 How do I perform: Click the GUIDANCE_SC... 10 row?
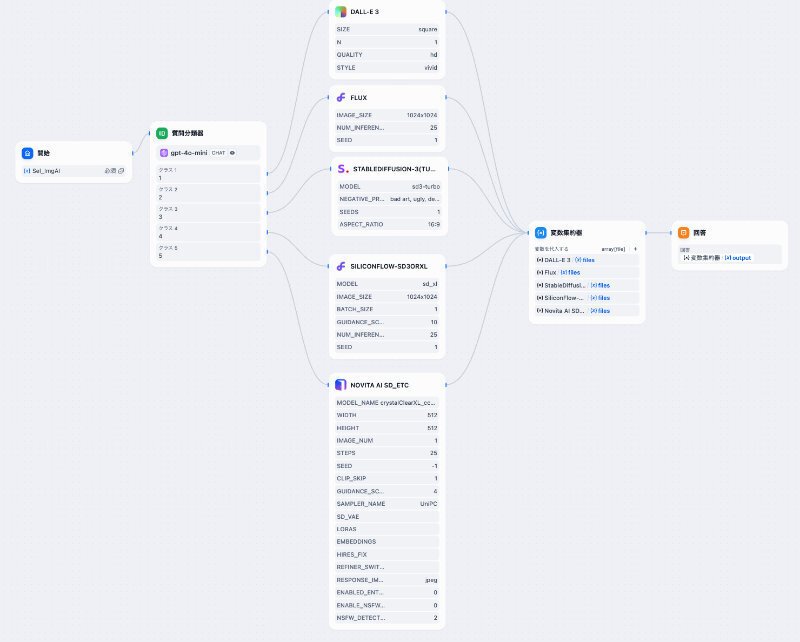[387, 322]
